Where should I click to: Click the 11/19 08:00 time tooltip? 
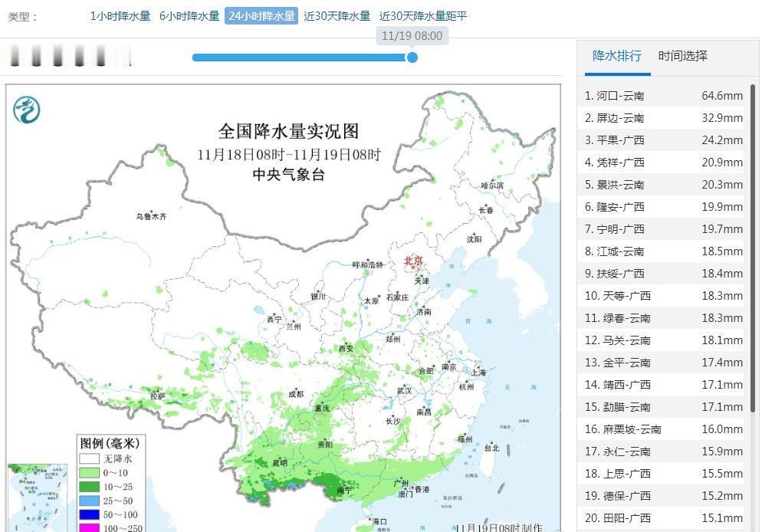412,35
